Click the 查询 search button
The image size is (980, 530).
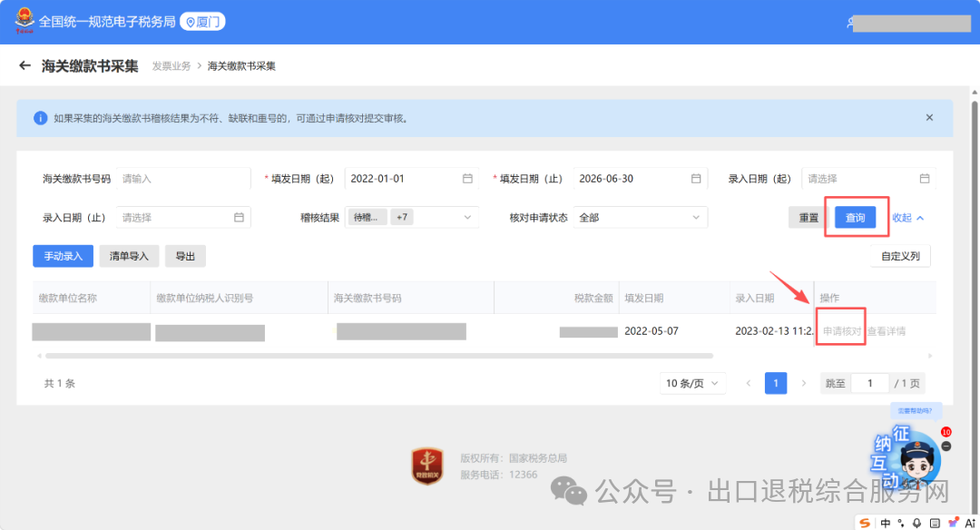click(855, 218)
